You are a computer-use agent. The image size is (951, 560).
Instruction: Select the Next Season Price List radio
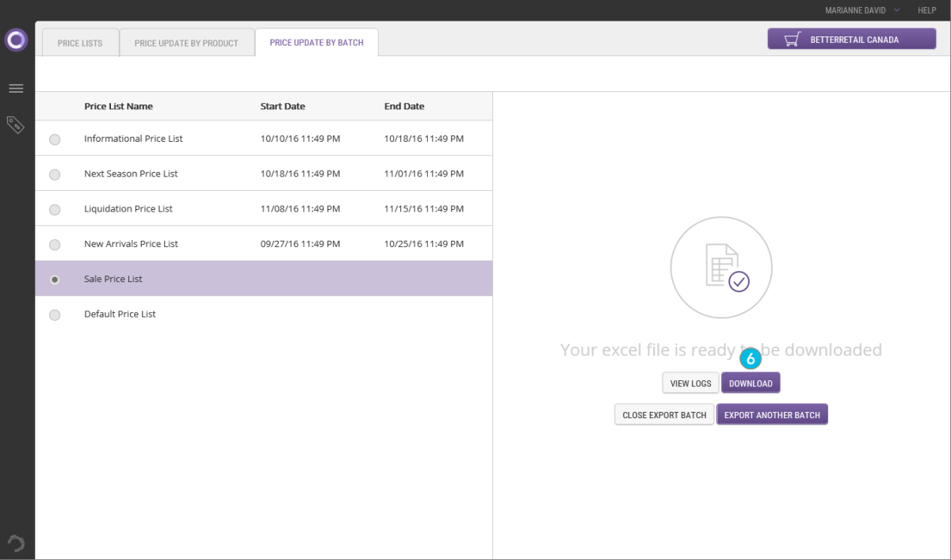click(55, 174)
